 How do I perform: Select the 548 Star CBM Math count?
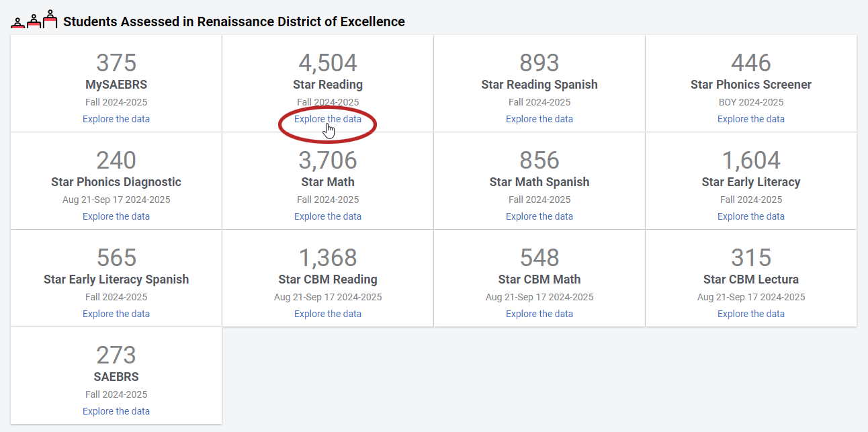(x=539, y=257)
